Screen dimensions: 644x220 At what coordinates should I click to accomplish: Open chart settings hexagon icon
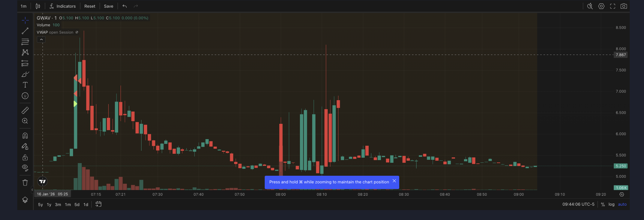(601, 6)
